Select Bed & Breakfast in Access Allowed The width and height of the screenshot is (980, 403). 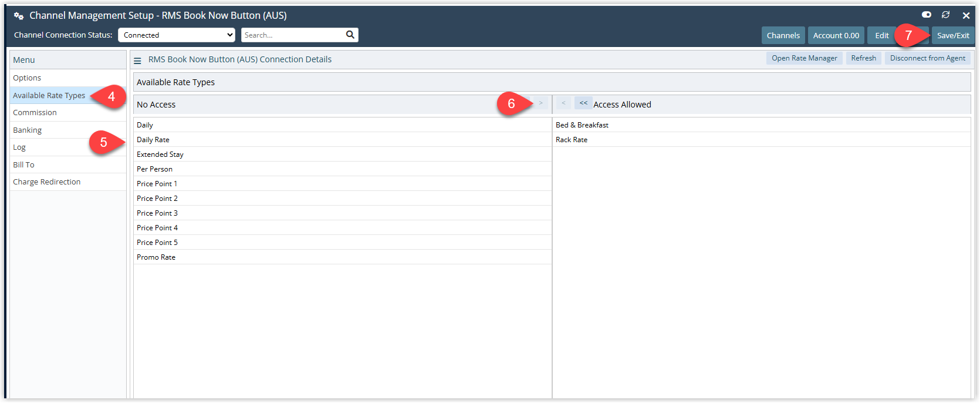[x=762, y=125]
